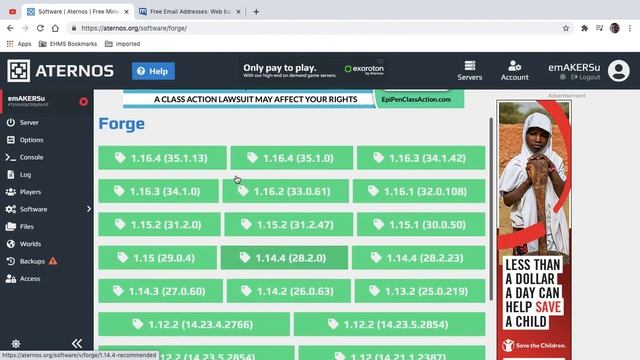Open the Help button

(153, 71)
